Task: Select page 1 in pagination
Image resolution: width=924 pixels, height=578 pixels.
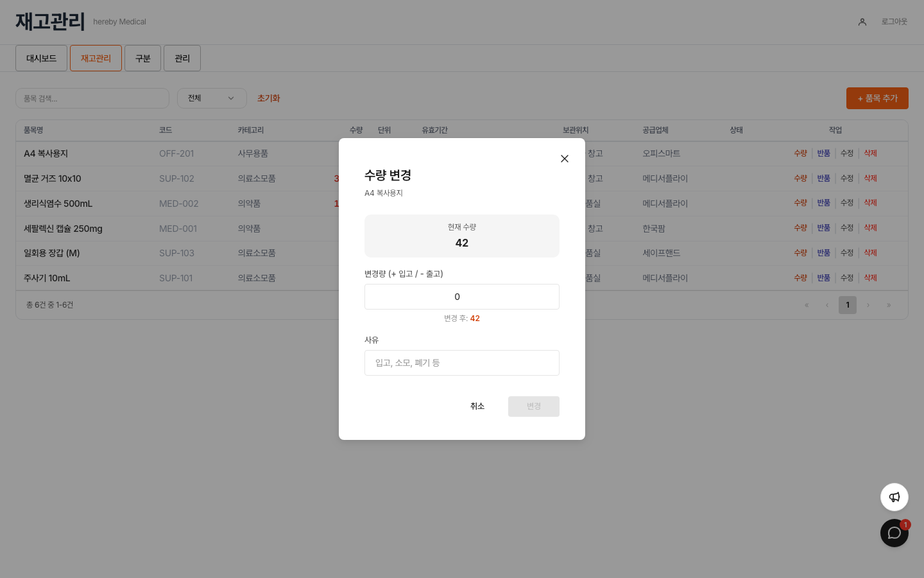Action: tap(848, 305)
